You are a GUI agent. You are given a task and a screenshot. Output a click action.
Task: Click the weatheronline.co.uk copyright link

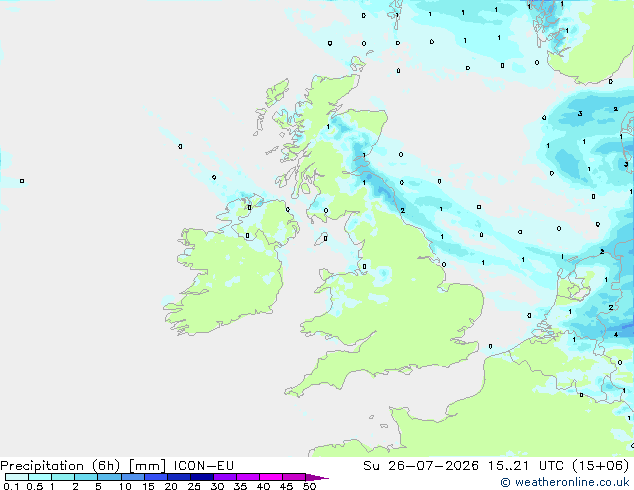point(565,482)
